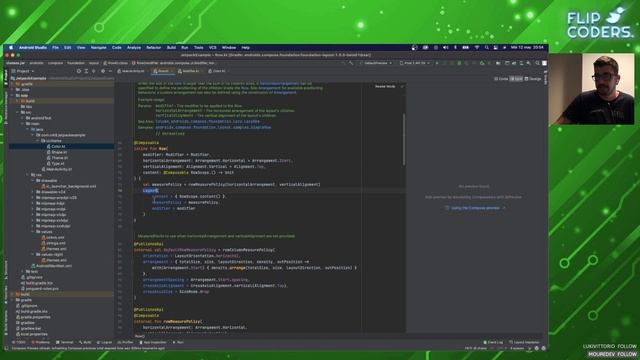Viewport: 640px width, 360px height.
Task: Select colors.xml in values folder
Action: click(55, 237)
